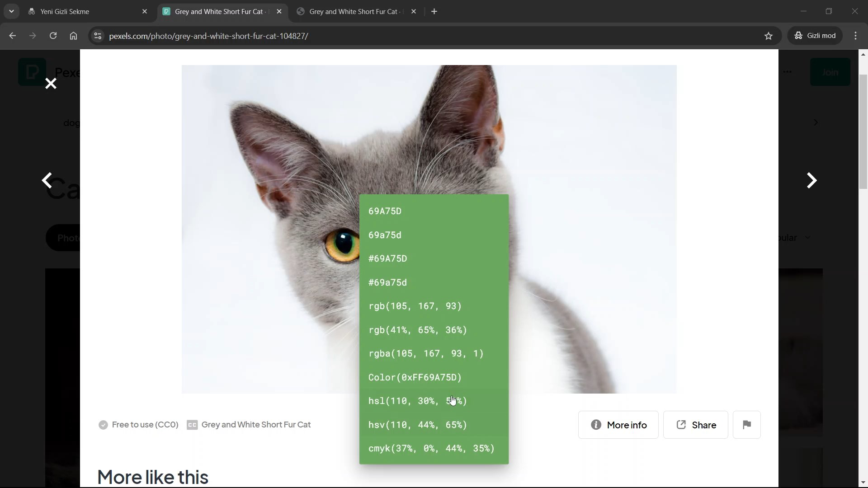Viewport: 868px width, 488px height.
Task: Click the CC0 checkmark icon
Action: (103, 425)
